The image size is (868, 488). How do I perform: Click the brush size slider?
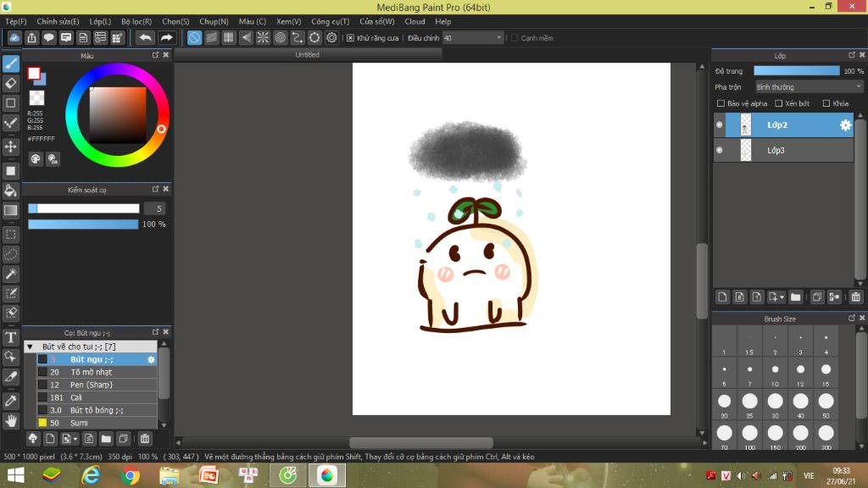click(x=84, y=208)
